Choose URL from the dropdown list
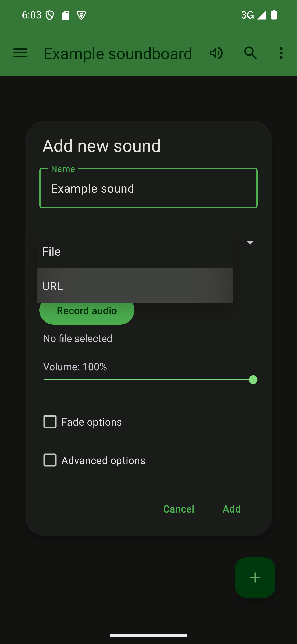 click(134, 286)
